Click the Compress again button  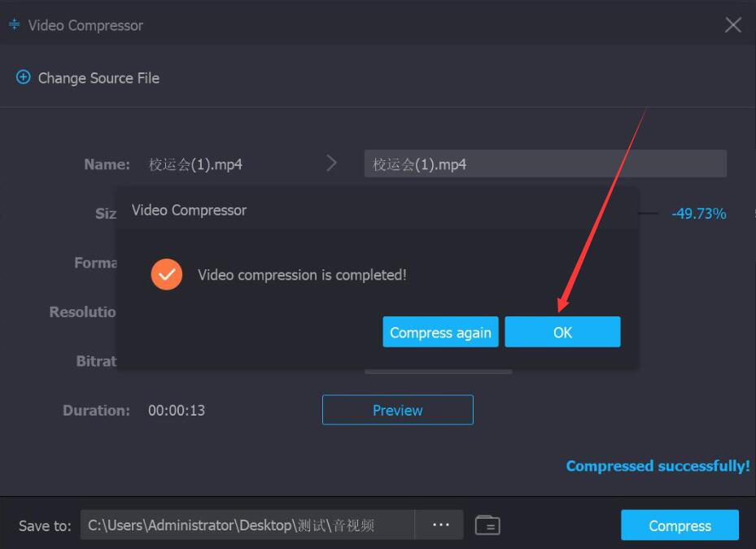click(440, 332)
